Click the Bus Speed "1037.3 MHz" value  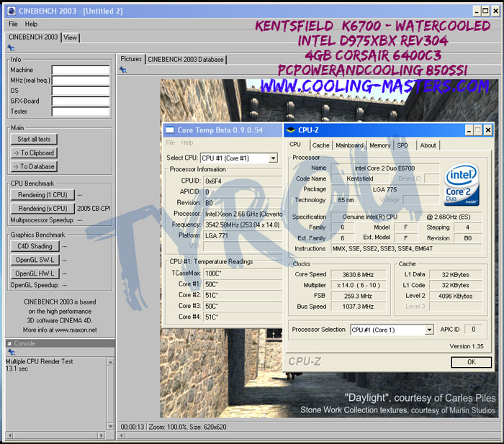[358, 307]
